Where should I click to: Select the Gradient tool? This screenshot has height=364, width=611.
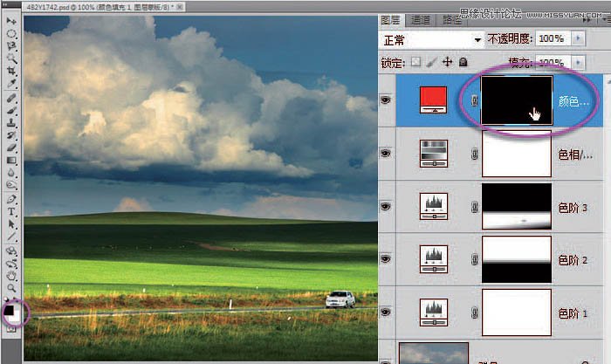pos(11,161)
